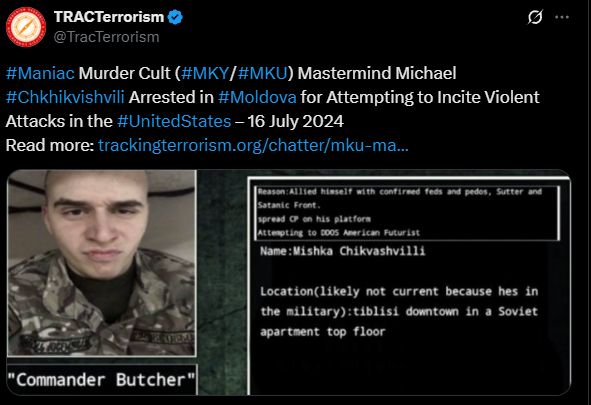Open post via "Mastermind Michael" text
Screen dimensions: 591x405
click(377, 73)
